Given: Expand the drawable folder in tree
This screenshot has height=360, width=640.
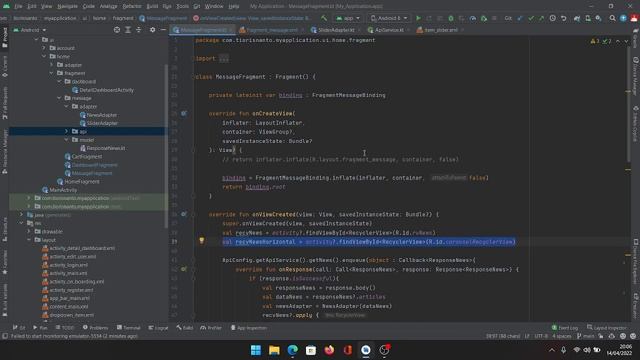Looking at the screenshot, I should 29,231.
